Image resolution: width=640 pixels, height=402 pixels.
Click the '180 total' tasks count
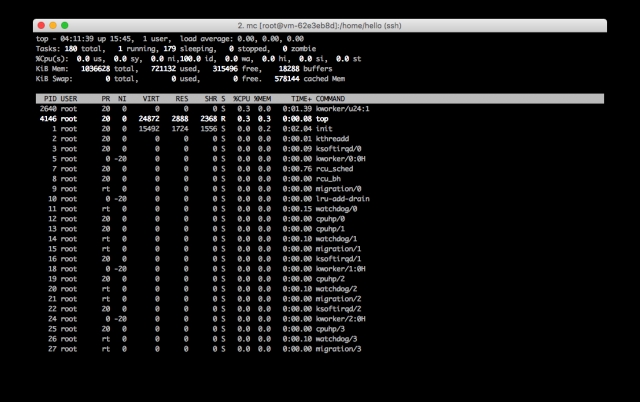pyautogui.click(x=83, y=49)
